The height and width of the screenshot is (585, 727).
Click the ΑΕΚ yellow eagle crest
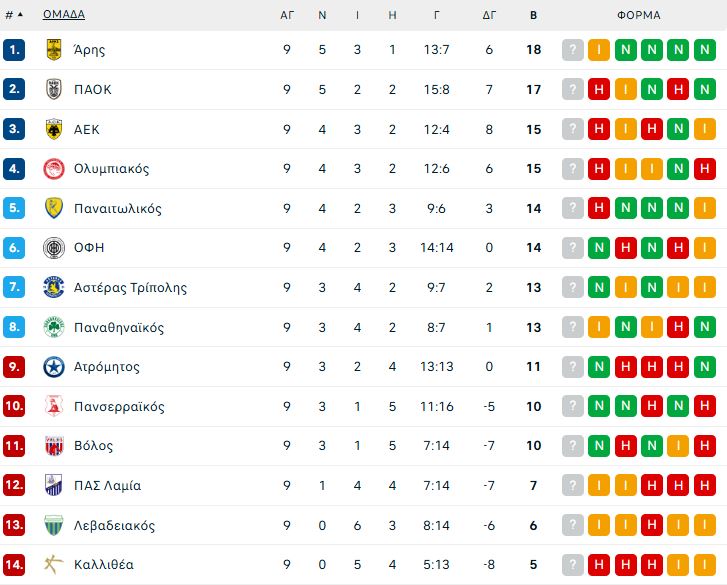(54, 129)
